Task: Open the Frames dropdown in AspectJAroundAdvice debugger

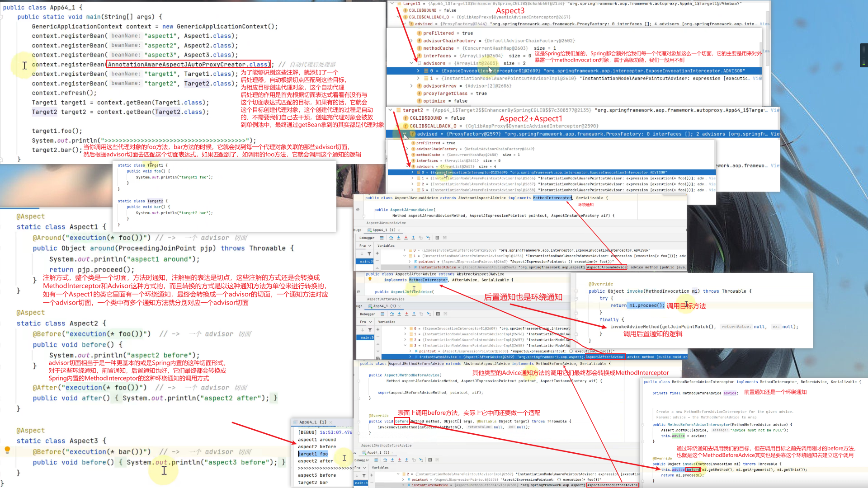Action: 370,246
